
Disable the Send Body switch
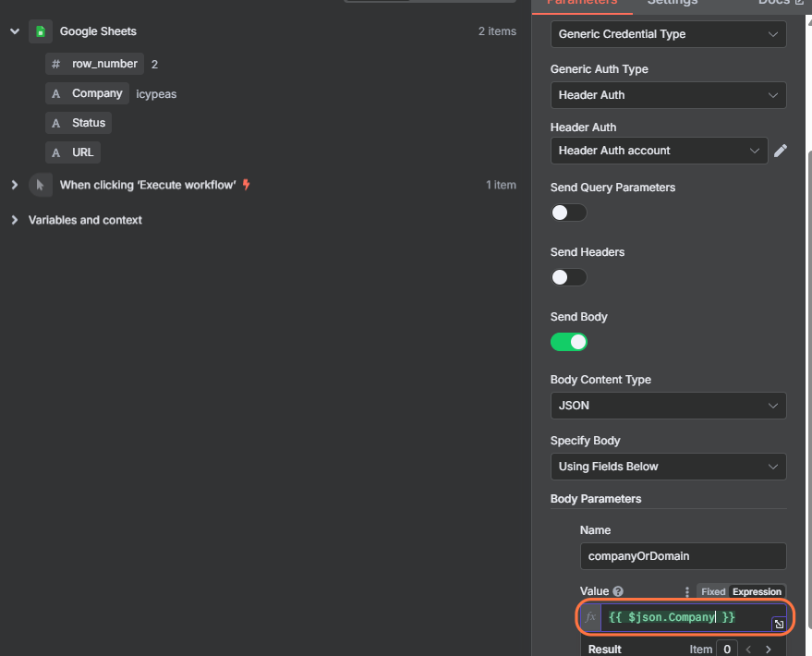(x=569, y=342)
